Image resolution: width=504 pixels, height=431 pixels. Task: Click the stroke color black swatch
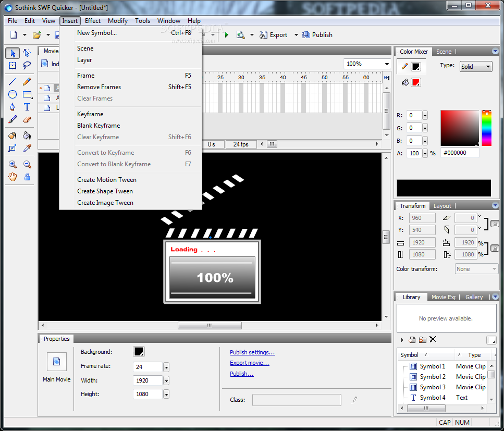416,67
